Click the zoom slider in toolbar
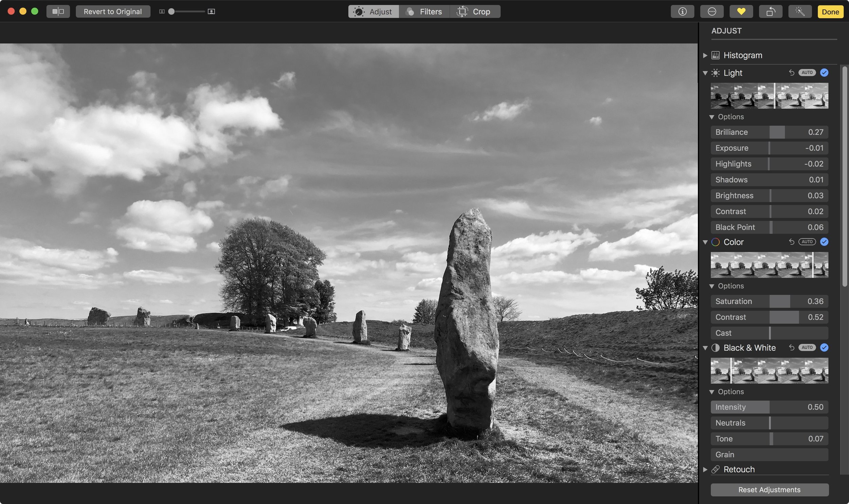Image resolution: width=849 pixels, height=504 pixels. coord(186,12)
